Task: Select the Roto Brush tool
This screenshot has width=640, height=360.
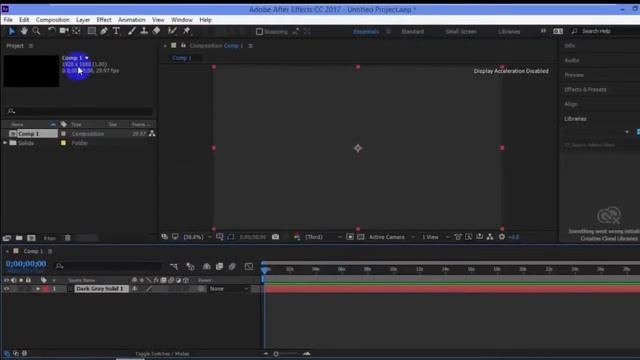Action: point(172,31)
